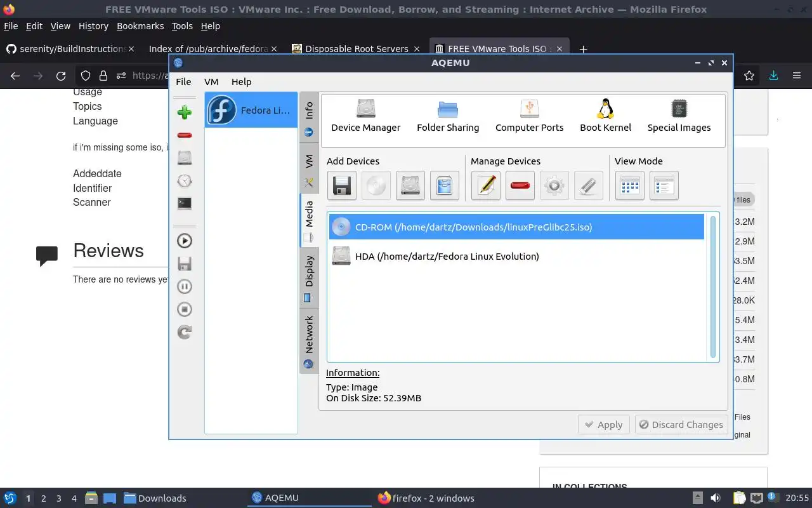The width and height of the screenshot is (812, 508).
Task: Edit selected device with pencil icon
Action: pos(486,185)
